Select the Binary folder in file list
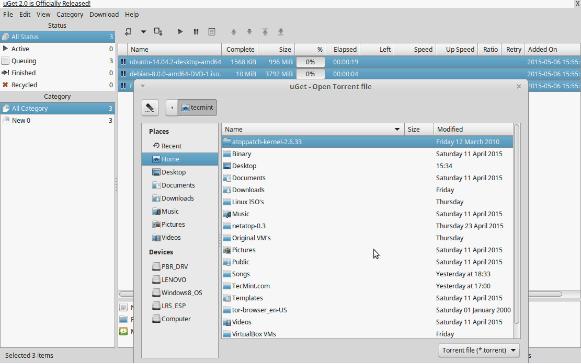This screenshot has height=364, width=581. coord(368,153)
